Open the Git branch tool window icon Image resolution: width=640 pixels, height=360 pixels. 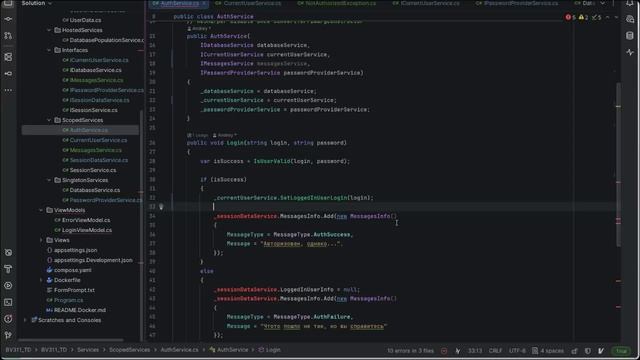tap(8, 336)
